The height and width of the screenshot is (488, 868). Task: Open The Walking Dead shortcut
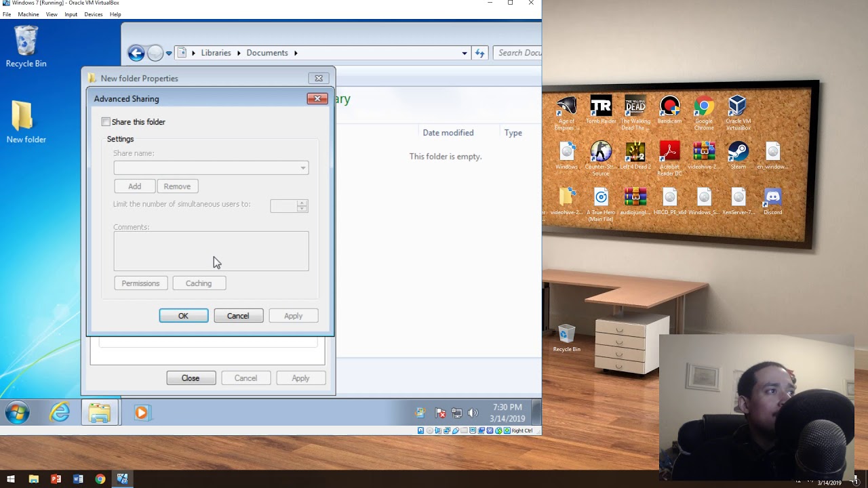click(x=635, y=113)
